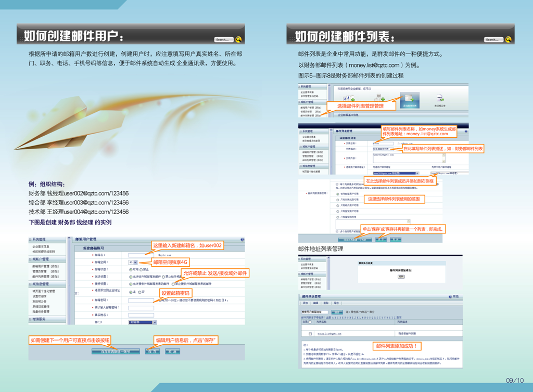Check the box beside money.list@qztc.com
Screen dimensions: 533x392
310,334
